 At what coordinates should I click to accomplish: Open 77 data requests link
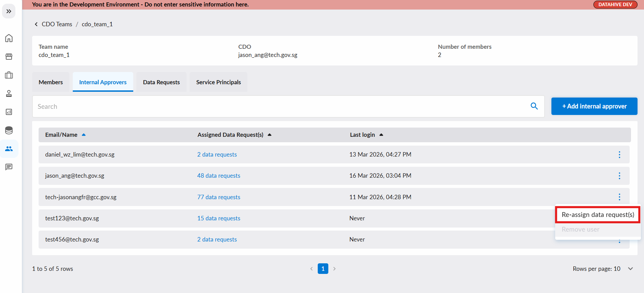(x=219, y=197)
